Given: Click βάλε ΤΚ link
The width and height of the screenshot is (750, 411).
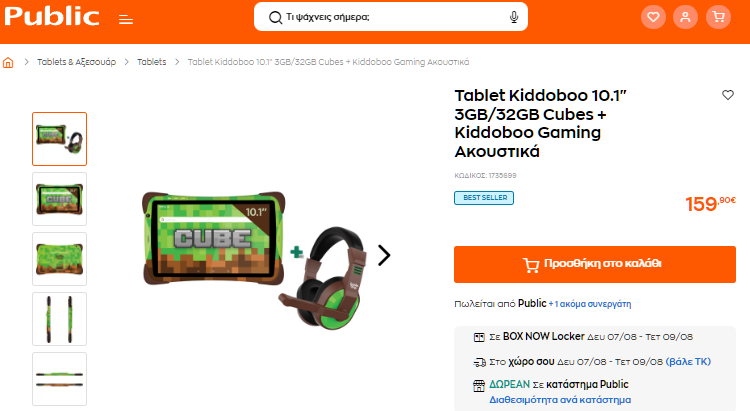Looking at the screenshot, I should 688,362.
